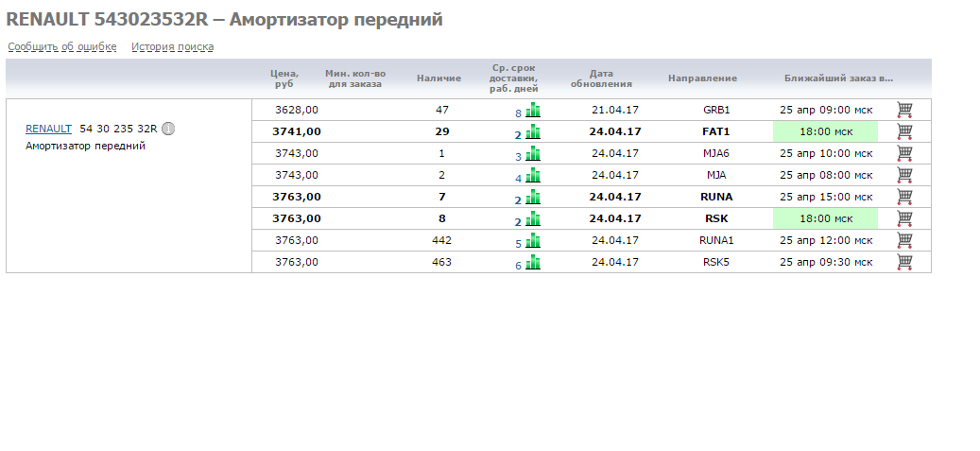Add MJA6 offer to cart
Screen dimensions: 980x451
(x=903, y=153)
